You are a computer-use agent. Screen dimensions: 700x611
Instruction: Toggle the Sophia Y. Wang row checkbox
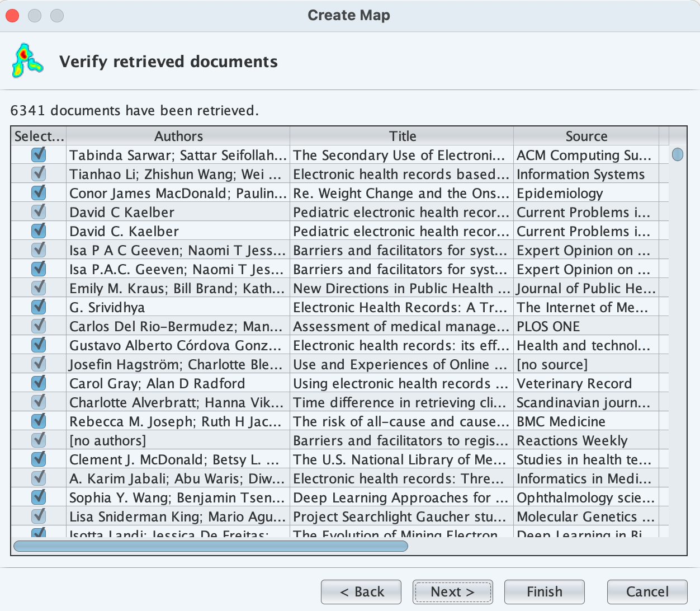pos(39,497)
